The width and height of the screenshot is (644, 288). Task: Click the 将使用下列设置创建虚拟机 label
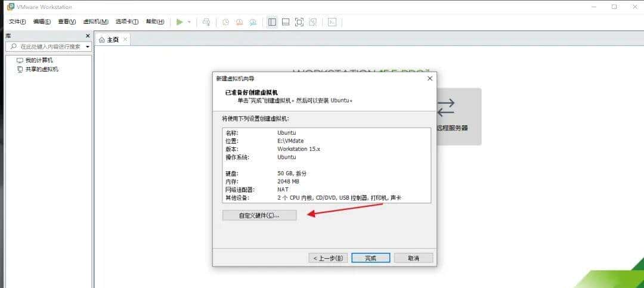255,118
